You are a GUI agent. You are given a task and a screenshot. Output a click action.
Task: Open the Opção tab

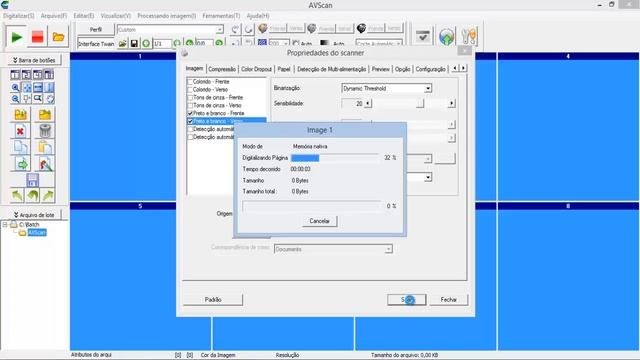402,69
